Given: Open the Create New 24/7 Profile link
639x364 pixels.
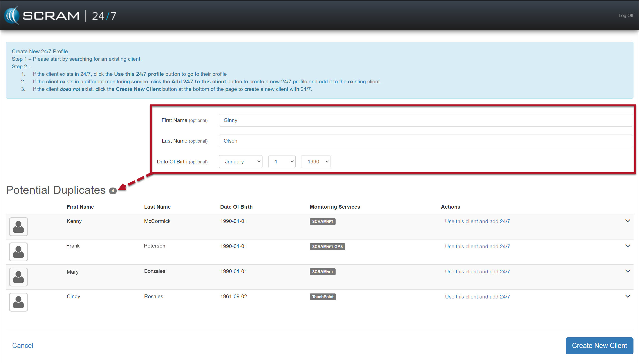Looking at the screenshot, I should 40,51.
